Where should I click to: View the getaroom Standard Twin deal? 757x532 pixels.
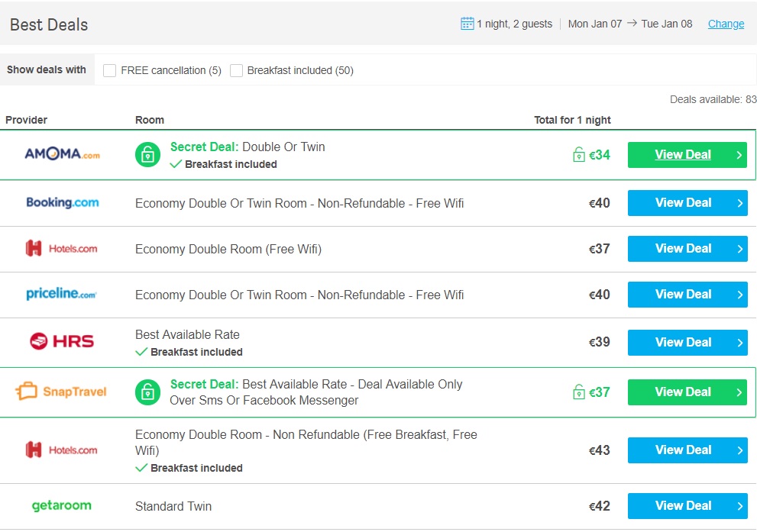[x=687, y=506]
